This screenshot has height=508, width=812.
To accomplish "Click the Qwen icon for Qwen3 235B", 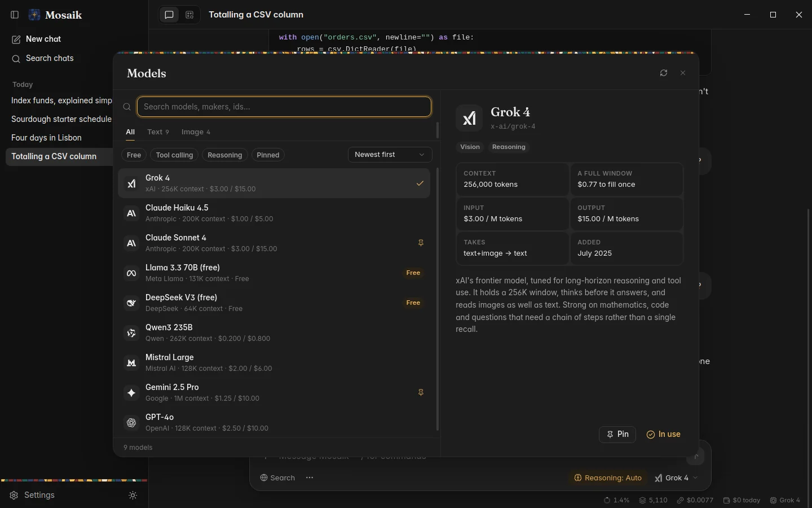I will point(131,333).
